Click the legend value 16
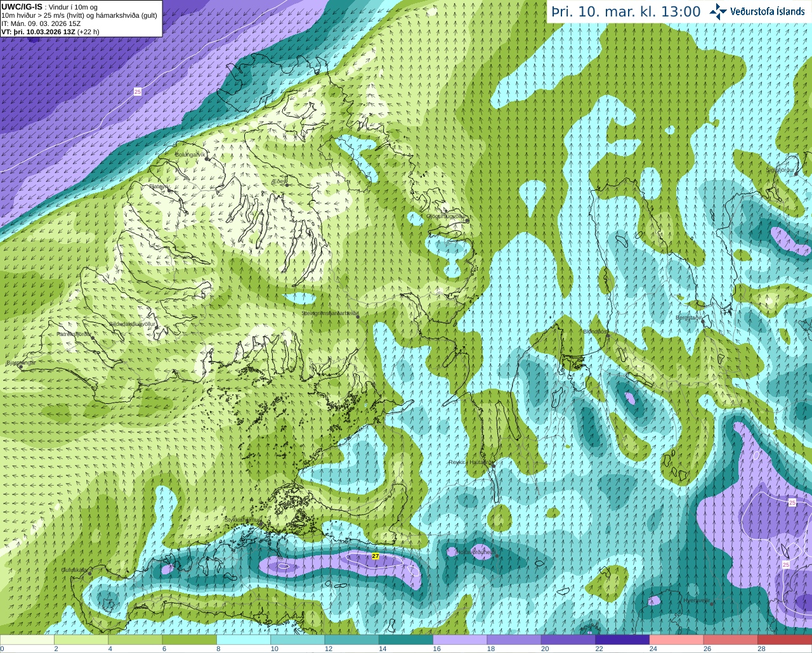 (x=436, y=649)
